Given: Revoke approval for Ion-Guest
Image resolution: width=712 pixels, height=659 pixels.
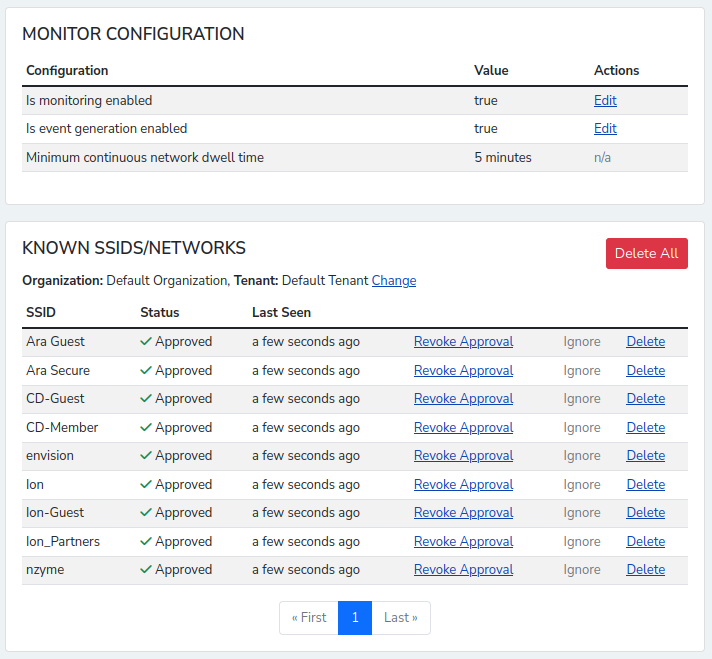Looking at the screenshot, I should pyautogui.click(x=464, y=513).
